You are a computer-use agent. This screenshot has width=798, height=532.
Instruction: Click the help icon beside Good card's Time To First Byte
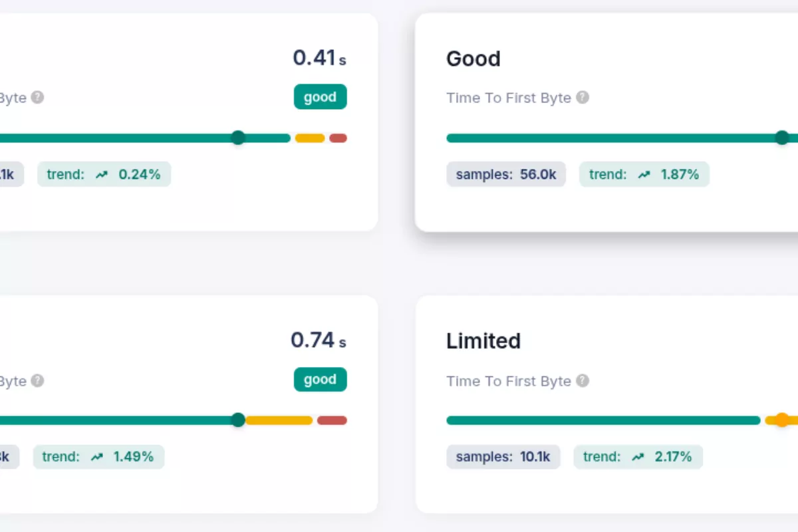coord(583,98)
